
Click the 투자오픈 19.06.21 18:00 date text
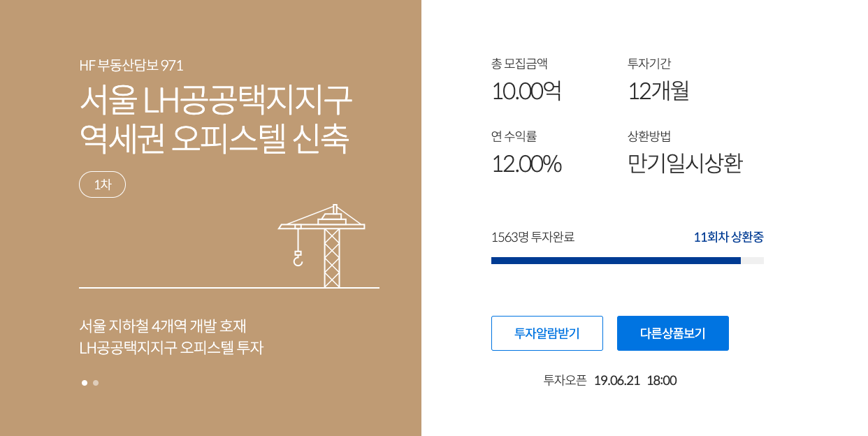[x=610, y=381]
